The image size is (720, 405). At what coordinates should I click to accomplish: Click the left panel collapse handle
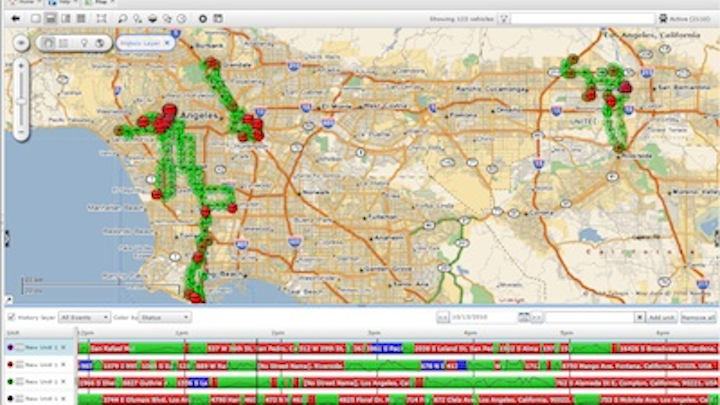coord(6,239)
